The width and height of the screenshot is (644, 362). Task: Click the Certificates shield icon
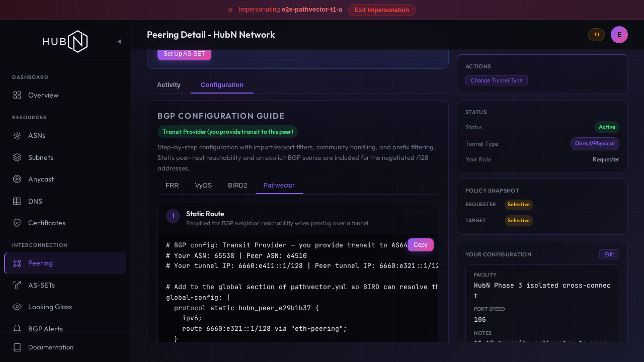17,223
